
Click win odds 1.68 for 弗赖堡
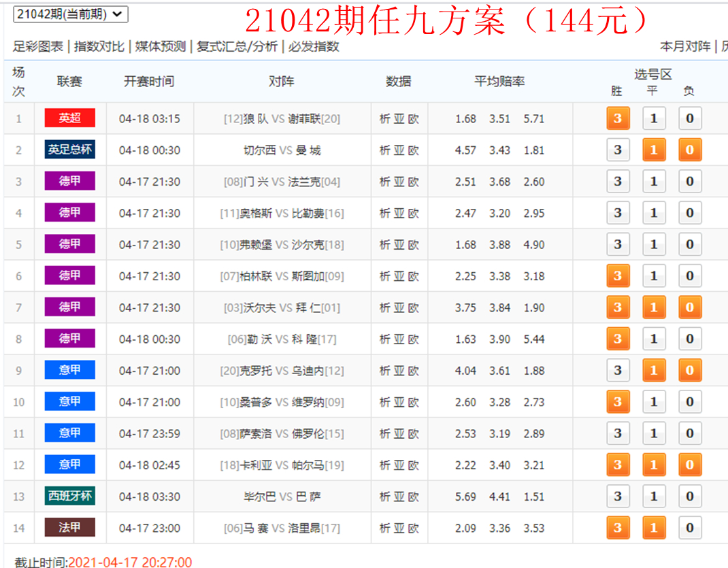click(465, 245)
